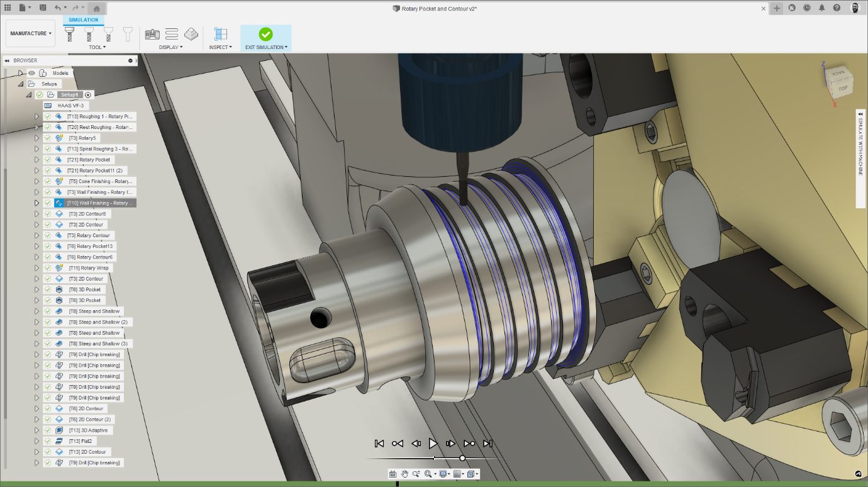Expand the 3D Adaptive operation node
The width and height of the screenshot is (868, 487).
coord(36,430)
